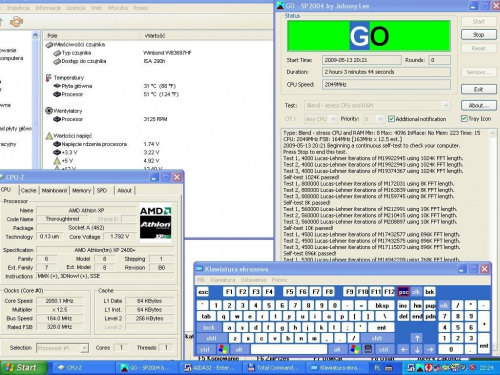Open Klawiatura menu in on-screen keyboard
This screenshot has height=375, width=500.
(x=223, y=280)
